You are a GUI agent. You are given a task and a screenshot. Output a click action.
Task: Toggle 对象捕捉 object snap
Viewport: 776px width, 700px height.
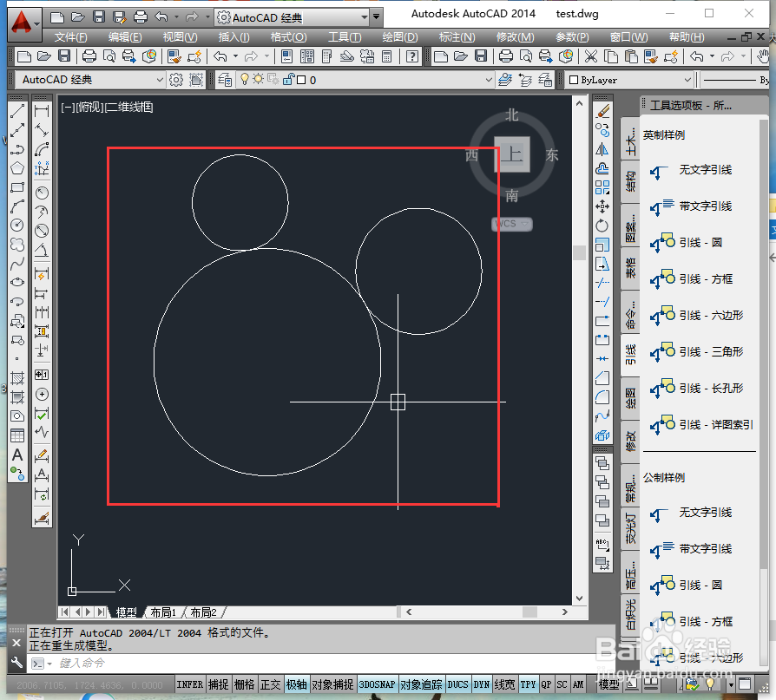click(332, 684)
